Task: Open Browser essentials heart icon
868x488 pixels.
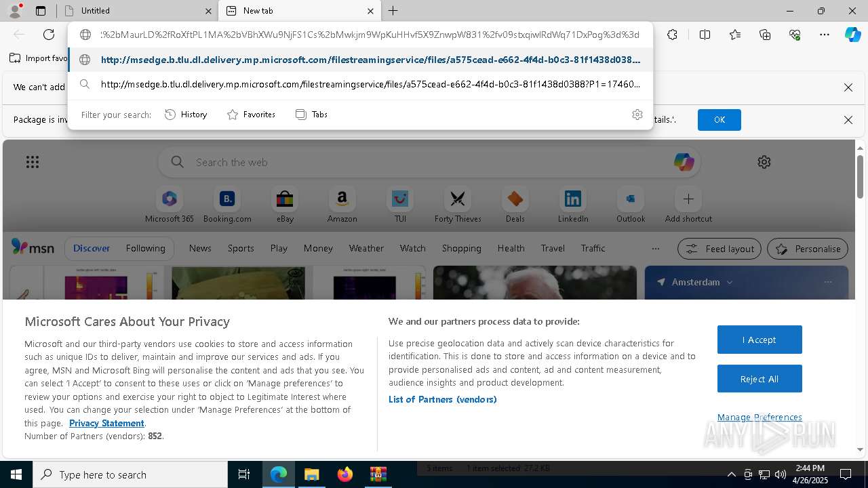Action: (x=795, y=35)
